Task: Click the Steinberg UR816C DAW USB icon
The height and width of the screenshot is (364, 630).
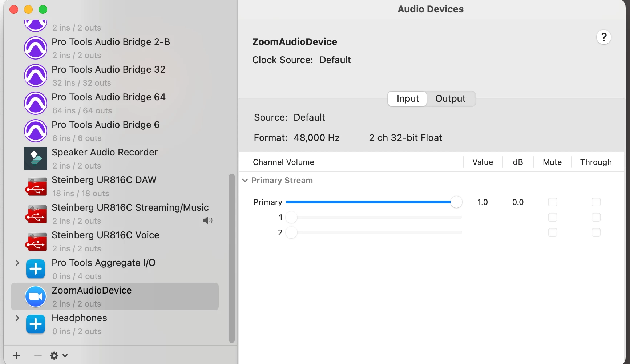Action: click(36, 186)
